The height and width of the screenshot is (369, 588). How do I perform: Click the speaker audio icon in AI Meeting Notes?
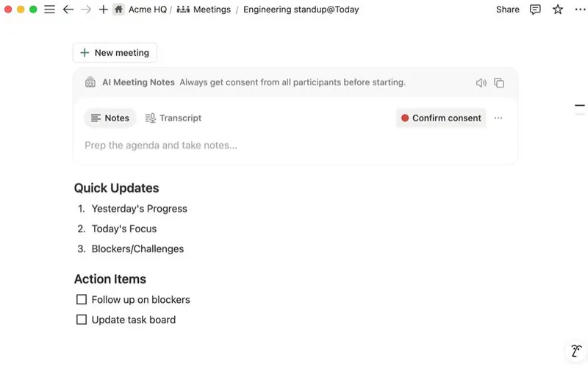[x=481, y=83]
